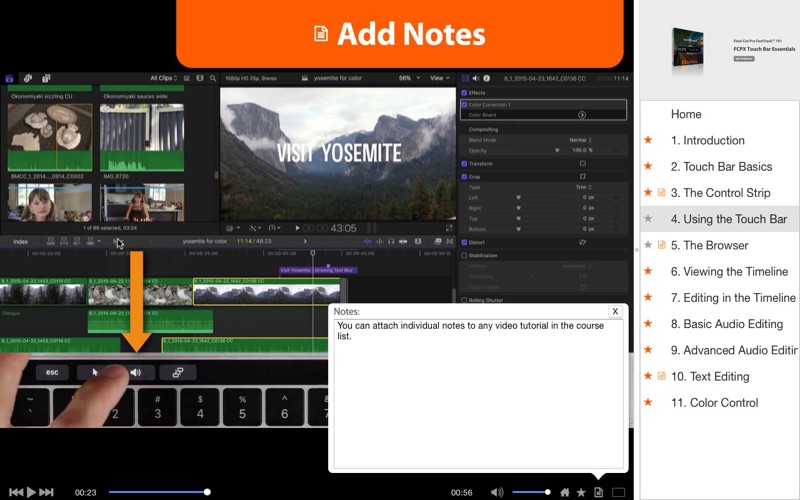Image resolution: width=800 pixels, height=500 pixels.
Task: Open lesson 7. Editing in the Timeline
Action: point(733,298)
